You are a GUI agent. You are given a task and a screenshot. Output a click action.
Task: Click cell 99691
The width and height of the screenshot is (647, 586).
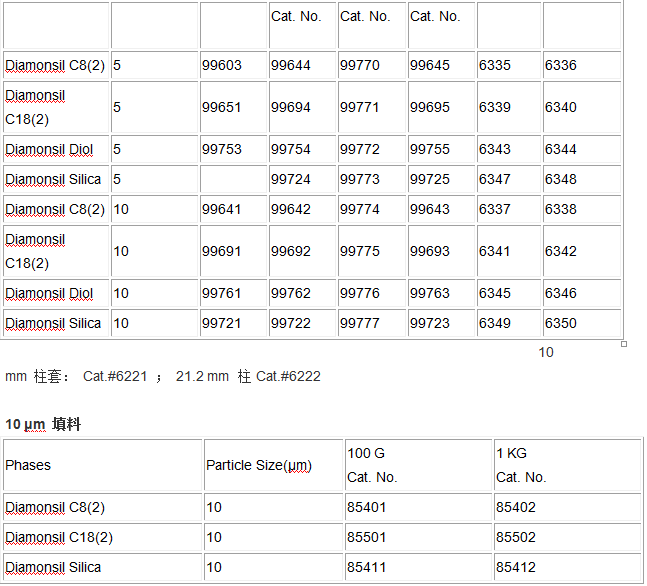pos(233,251)
